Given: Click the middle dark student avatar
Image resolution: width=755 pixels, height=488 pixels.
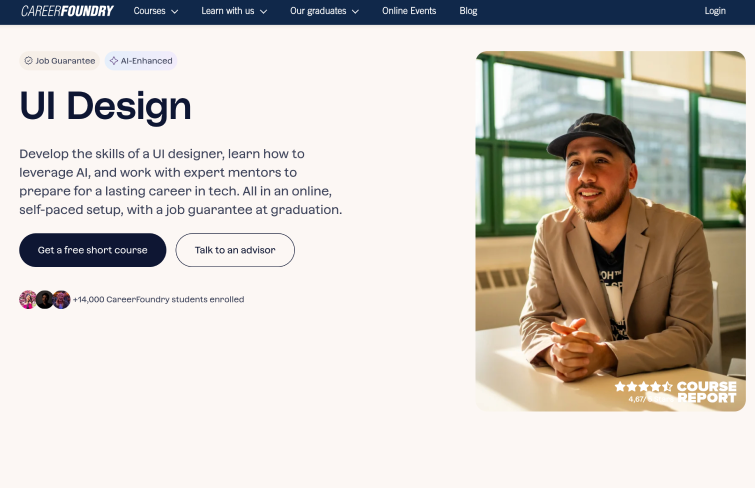Looking at the screenshot, I should point(45,300).
